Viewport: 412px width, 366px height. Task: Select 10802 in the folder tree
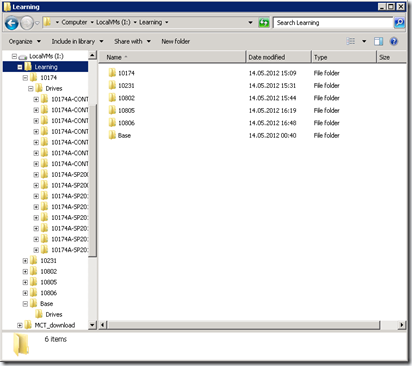pyautogui.click(x=49, y=271)
